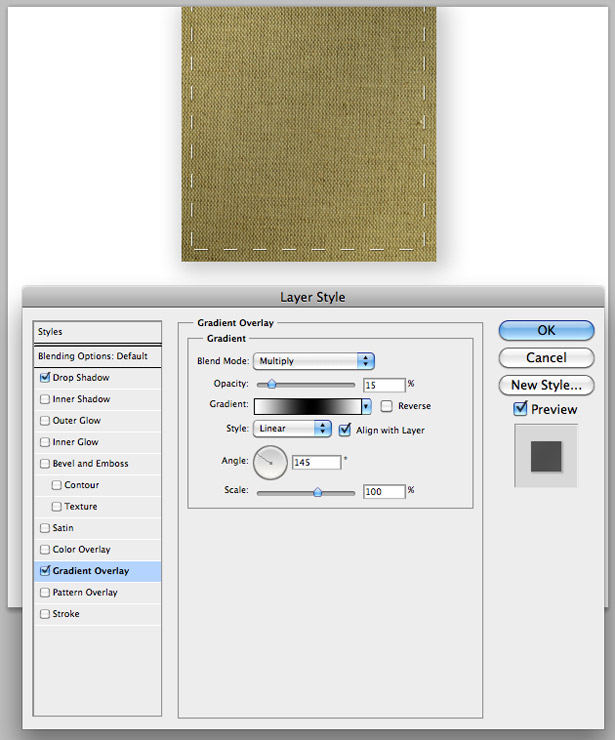Select the Color Overlay row label
Image resolution: width=615 pixels, height=740 pixels.
coord(81,549)
